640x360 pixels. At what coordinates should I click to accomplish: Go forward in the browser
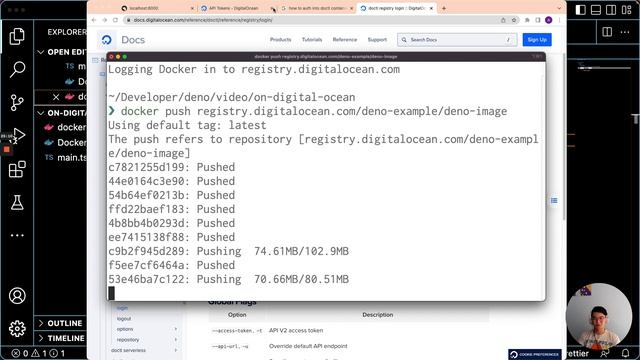tap(104, 20)
